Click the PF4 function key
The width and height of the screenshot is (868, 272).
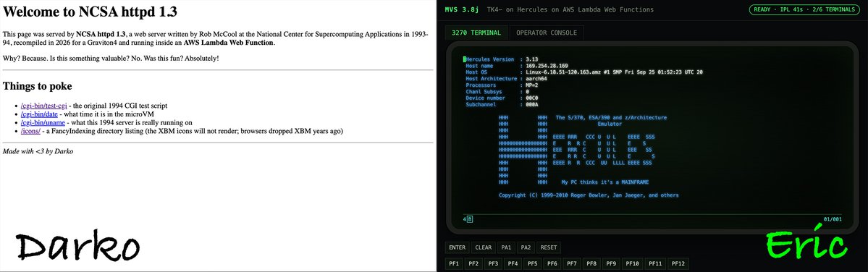(513, 264)
